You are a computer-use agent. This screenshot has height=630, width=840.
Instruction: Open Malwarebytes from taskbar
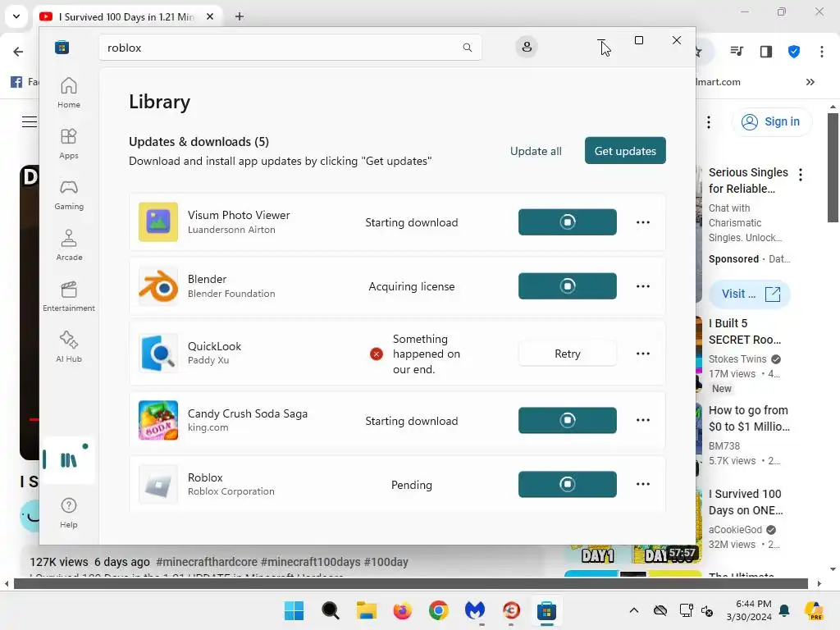click(x=475, y=610)
